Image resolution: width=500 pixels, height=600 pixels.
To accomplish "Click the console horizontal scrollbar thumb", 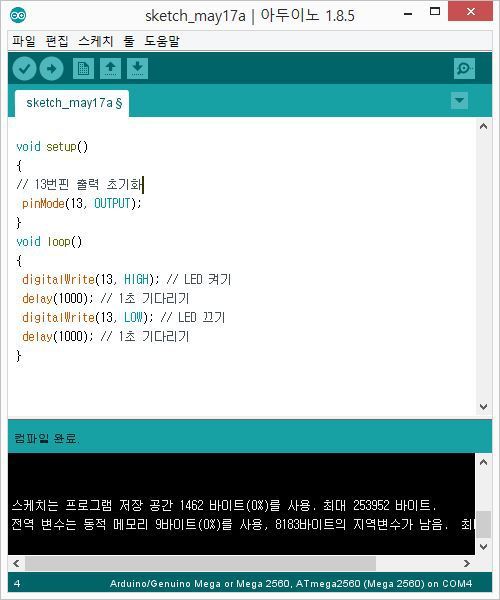I will [x=200, y=563].
